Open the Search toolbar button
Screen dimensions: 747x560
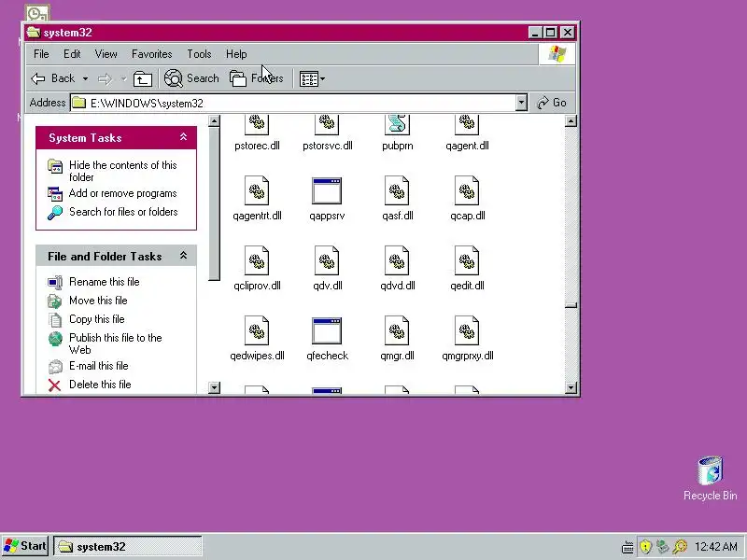(191, 78)
